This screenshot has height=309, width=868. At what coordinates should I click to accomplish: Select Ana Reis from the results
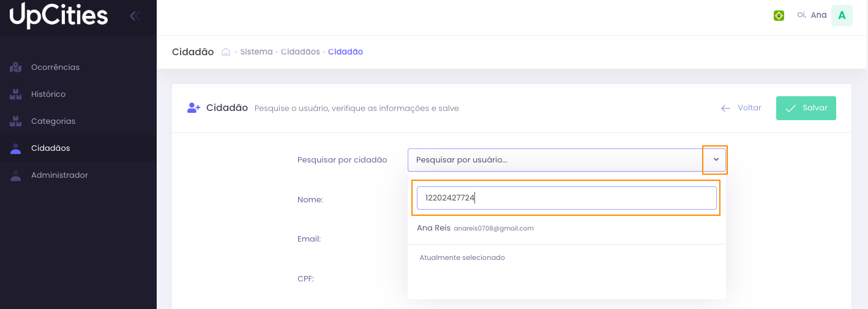(x=567, y=228)
